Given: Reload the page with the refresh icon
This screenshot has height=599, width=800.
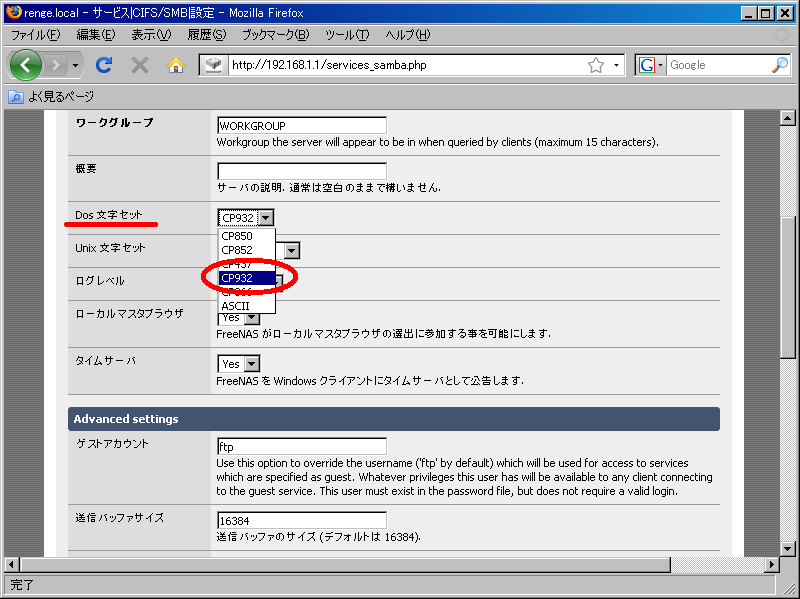Looking at the screenshot, I should pos(104,65).
